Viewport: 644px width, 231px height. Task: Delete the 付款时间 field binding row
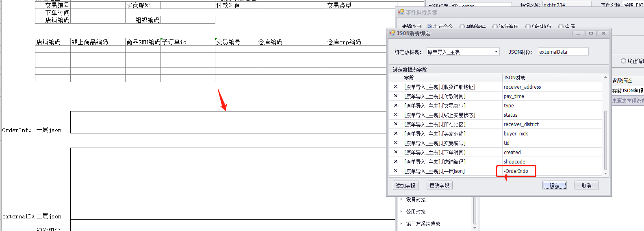pyautogui.click(x=396, y=96)
